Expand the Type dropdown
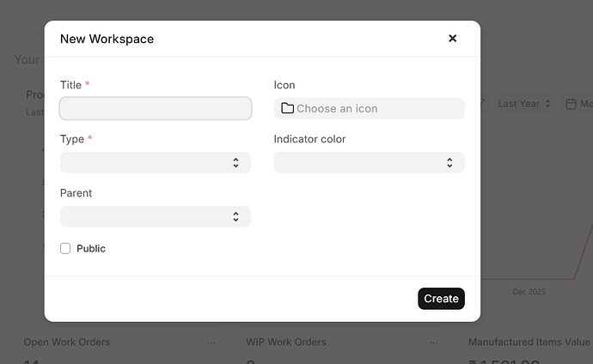 point(156,162)
